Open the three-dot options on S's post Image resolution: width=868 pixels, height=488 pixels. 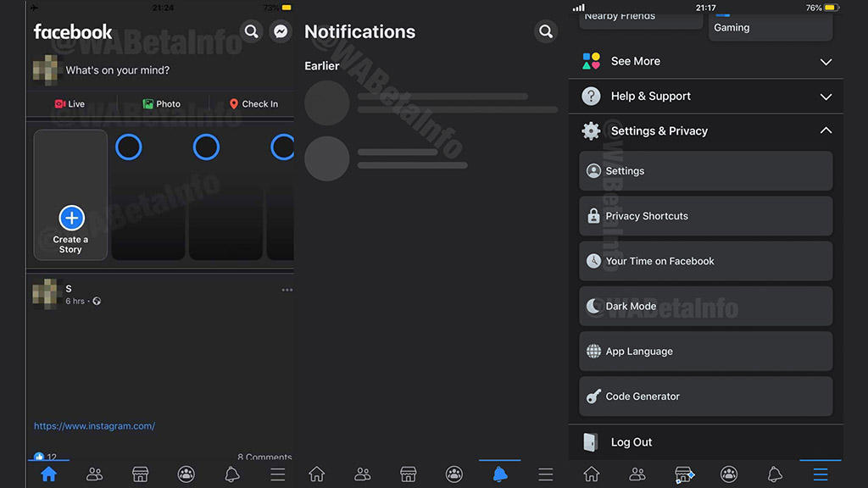[x=287, y=290]
